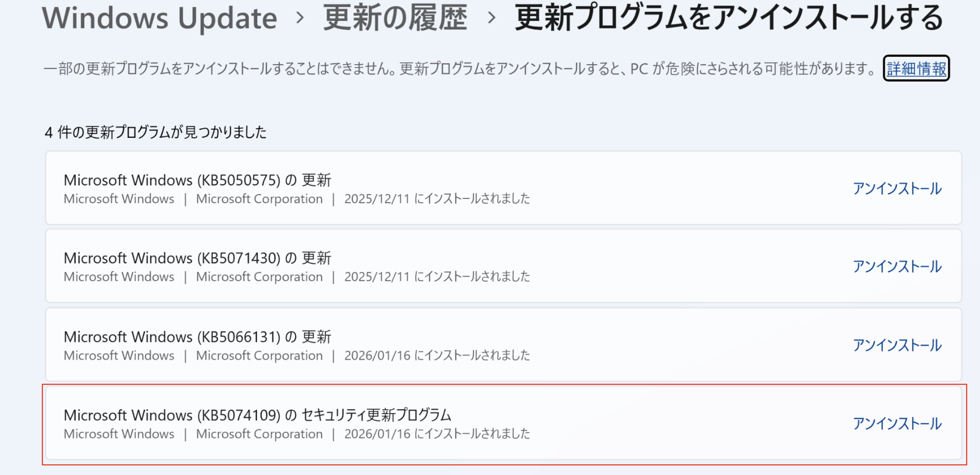Uninstall the KB5066131 update

897,345
